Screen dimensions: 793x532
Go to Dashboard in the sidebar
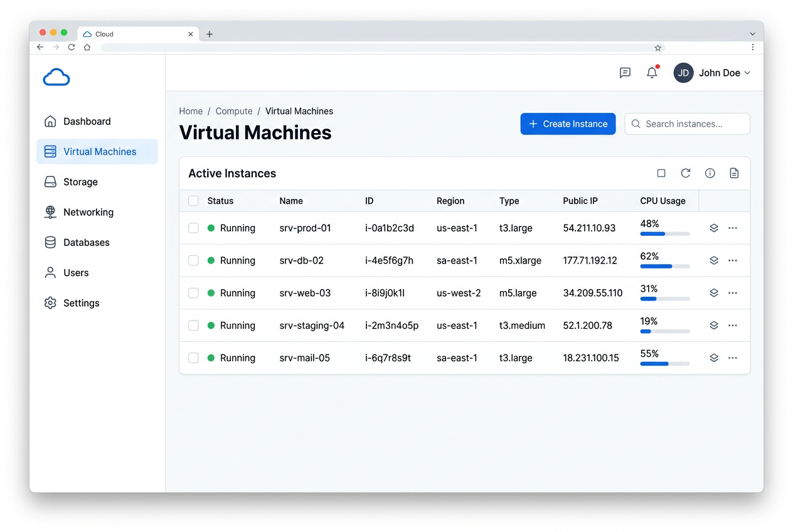click(97, 122)
